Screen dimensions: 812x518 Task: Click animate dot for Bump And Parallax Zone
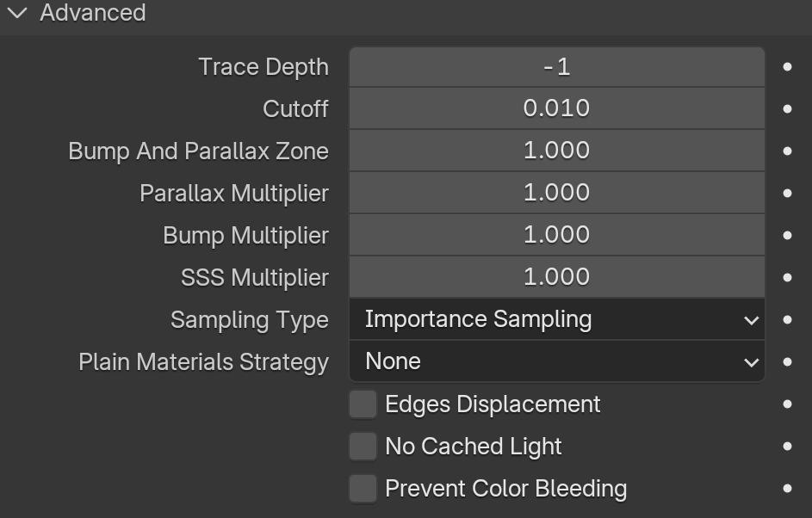click(x=787, y=151)
